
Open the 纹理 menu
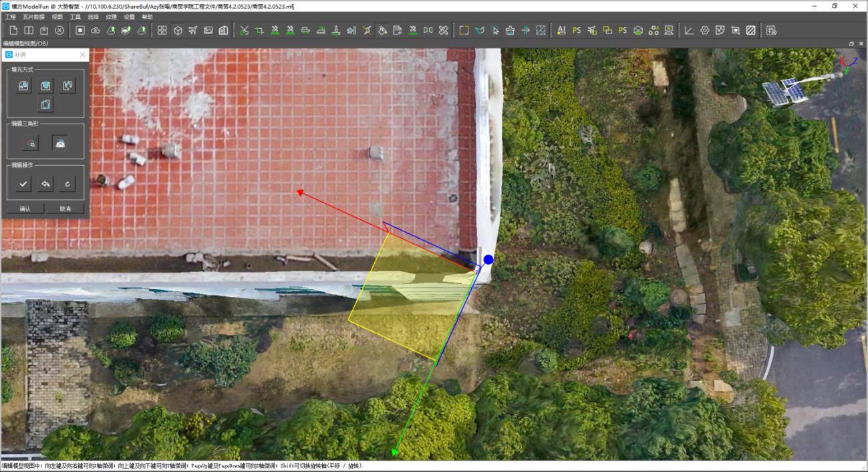pyautogui.click(x=111, y=17)
